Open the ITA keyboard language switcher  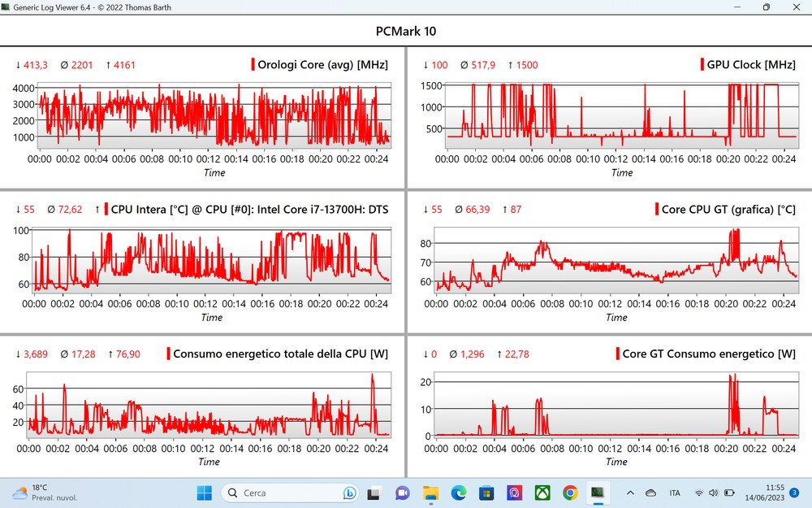[x=675, y=493]
